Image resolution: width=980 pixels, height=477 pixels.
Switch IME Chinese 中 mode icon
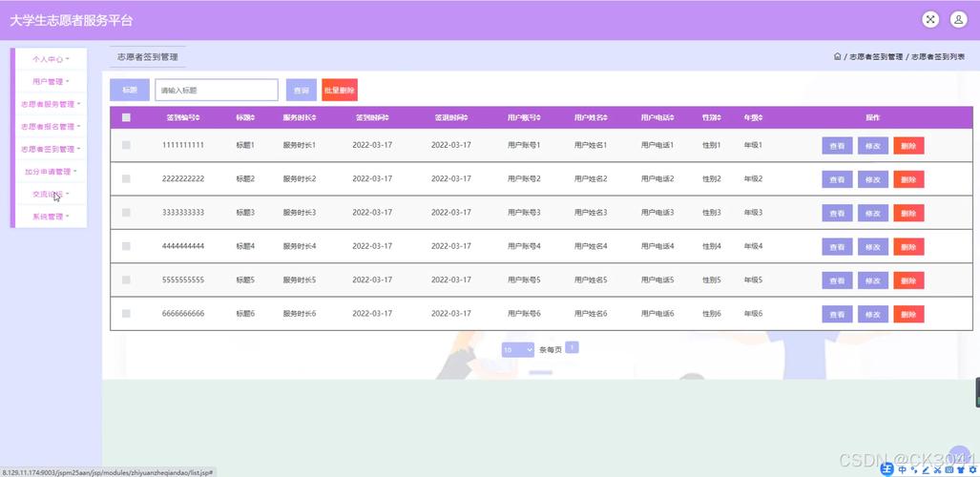click(x=902, y=469)
